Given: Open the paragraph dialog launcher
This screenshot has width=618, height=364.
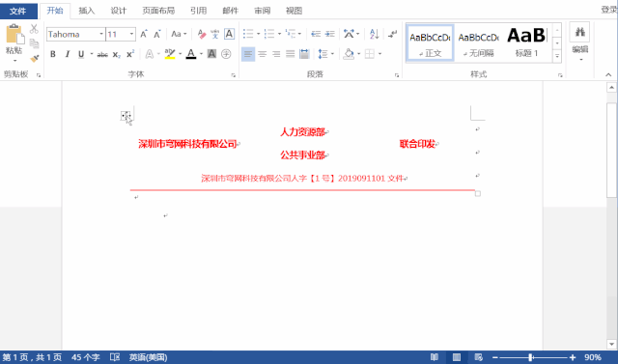Looking at the screenshot, I should coord(397,75).
